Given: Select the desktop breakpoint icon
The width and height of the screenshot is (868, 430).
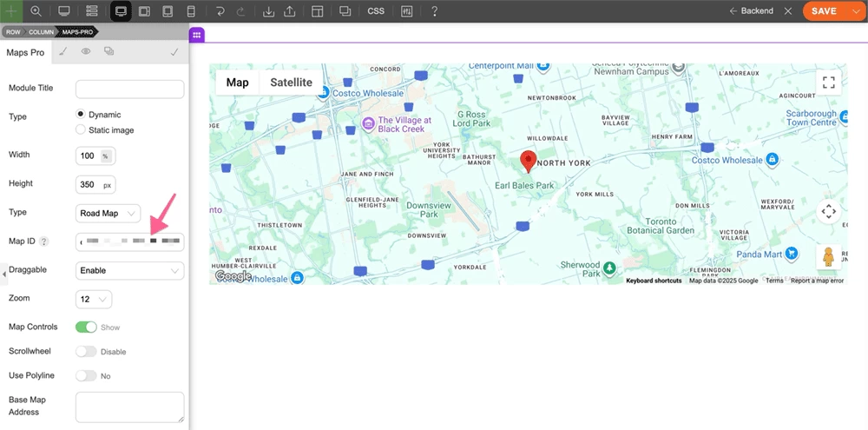Looking at the screenshot, I should pos(121,11).
